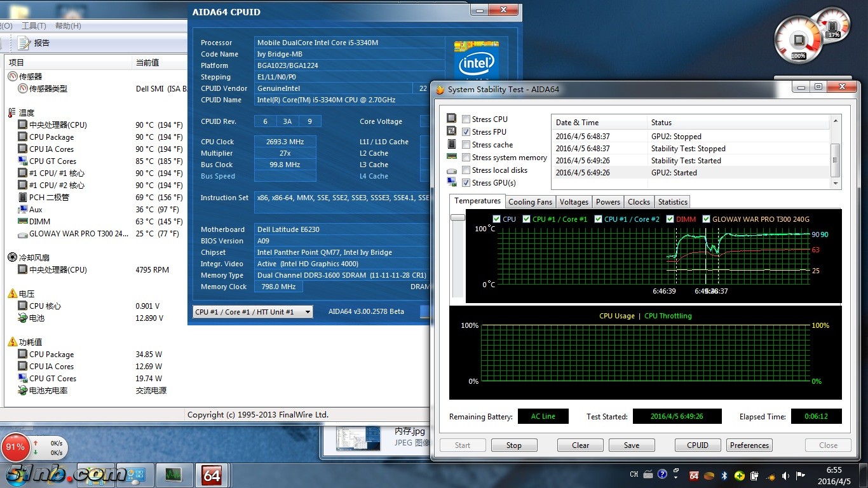Open AIDA64 from the taskbar 64 icon
This screenshot has width=868, height=488.
(211, 475)
